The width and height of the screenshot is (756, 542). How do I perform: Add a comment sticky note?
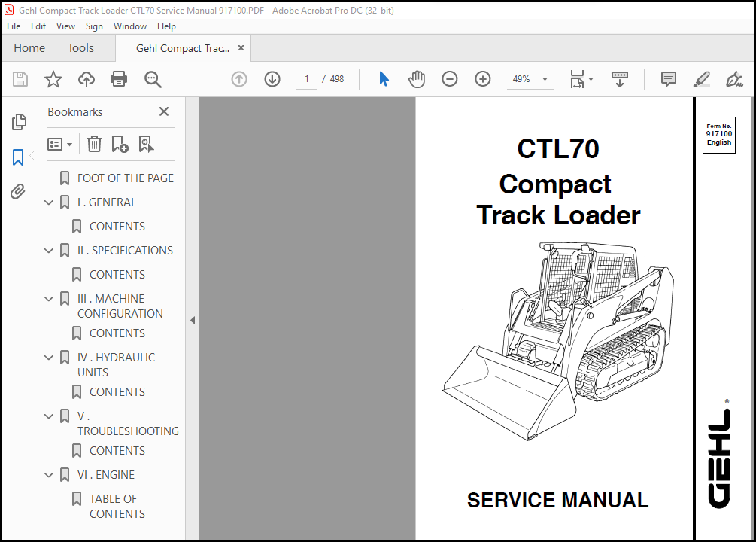coord(668,79)
